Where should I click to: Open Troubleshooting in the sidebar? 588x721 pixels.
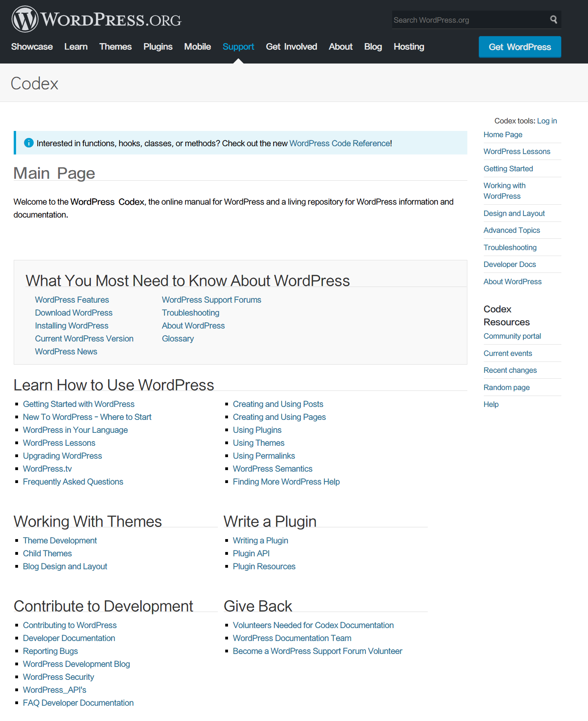pyautogui.click(x=510, y=247)
